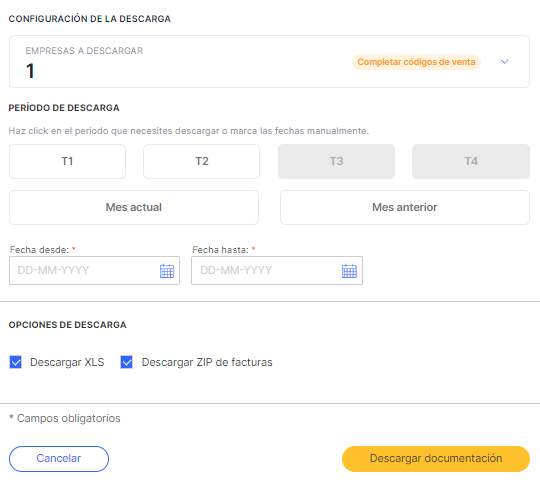The width and height of the screenshot is (540, 486).
Task: Focus the Fecha hasta date field
Action: point(277,271)
